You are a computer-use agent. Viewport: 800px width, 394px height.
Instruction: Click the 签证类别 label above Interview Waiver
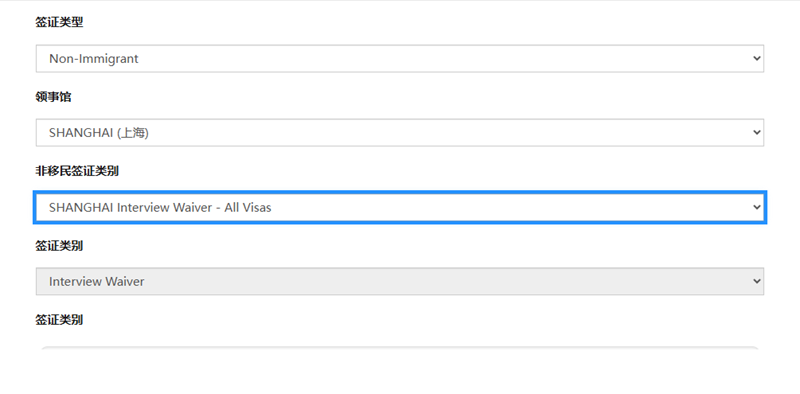coord(59,245)
